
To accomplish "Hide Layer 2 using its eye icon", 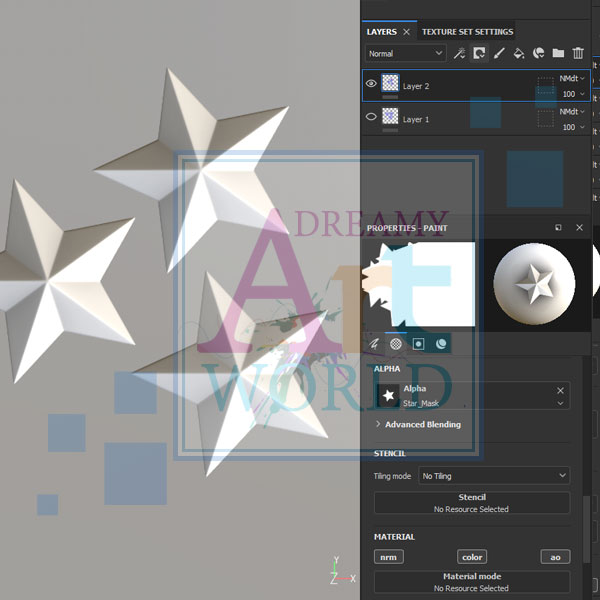I will click(371, 85).
